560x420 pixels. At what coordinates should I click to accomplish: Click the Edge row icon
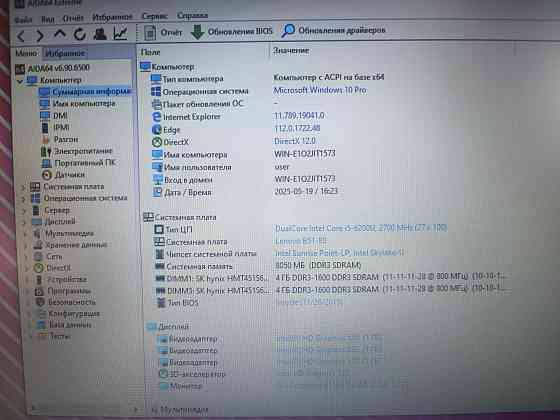click(156, 130)
